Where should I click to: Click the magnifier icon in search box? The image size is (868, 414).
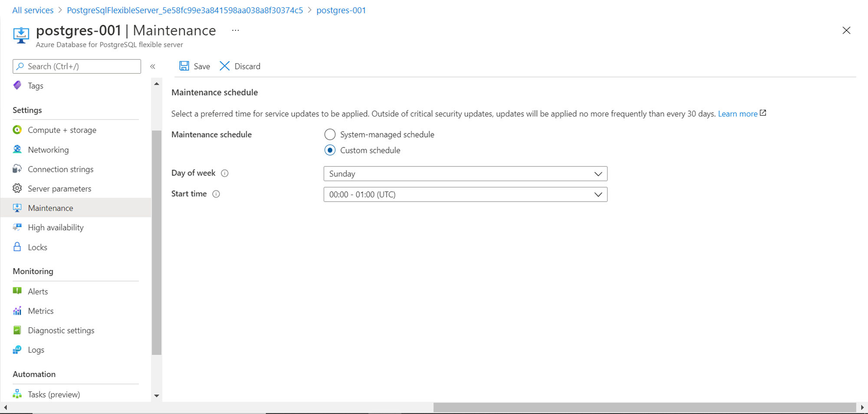20,66
